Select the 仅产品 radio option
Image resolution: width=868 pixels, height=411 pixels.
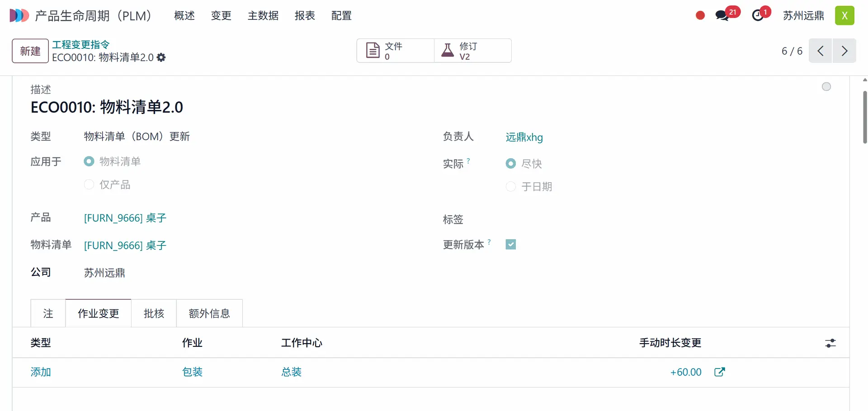pos(89,184)
